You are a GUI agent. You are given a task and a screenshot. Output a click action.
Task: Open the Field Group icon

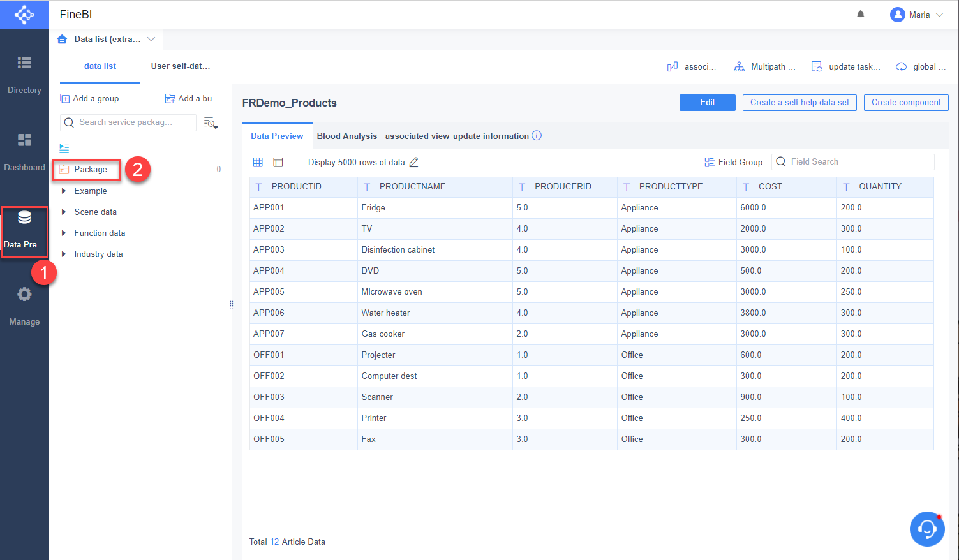pos(710,162)
